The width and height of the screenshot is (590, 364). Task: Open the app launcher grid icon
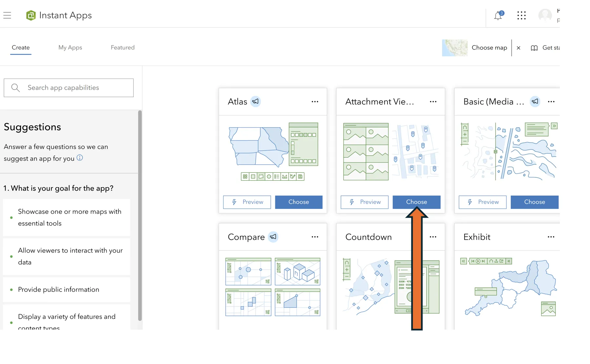(521, 15)
